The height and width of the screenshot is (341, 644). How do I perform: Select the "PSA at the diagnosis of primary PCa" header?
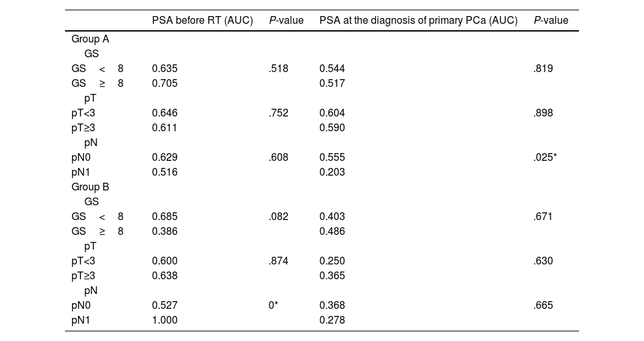click(x=418, y=21)
